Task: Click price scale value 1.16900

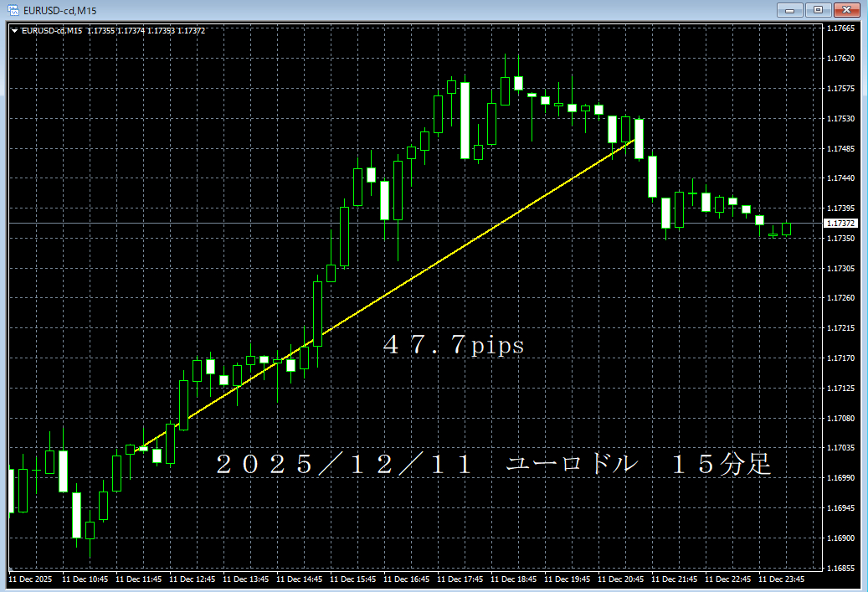Action: pyautogui.click(x=840, y=538)
